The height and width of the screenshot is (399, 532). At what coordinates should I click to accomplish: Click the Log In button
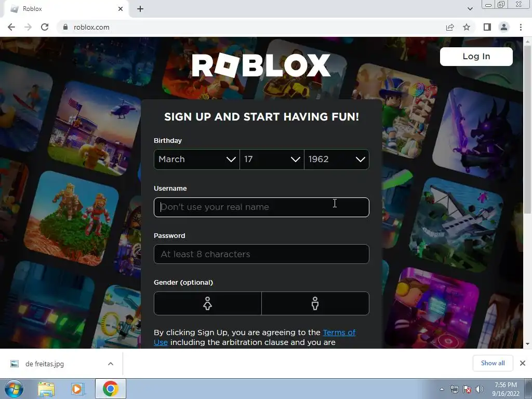click(x=476, y=56)
